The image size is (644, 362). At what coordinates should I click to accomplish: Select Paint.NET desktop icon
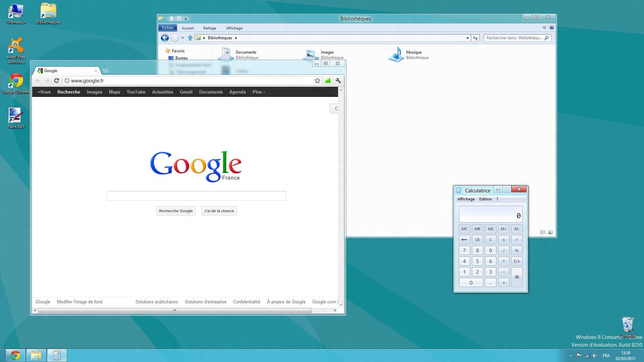coord(16,118)
